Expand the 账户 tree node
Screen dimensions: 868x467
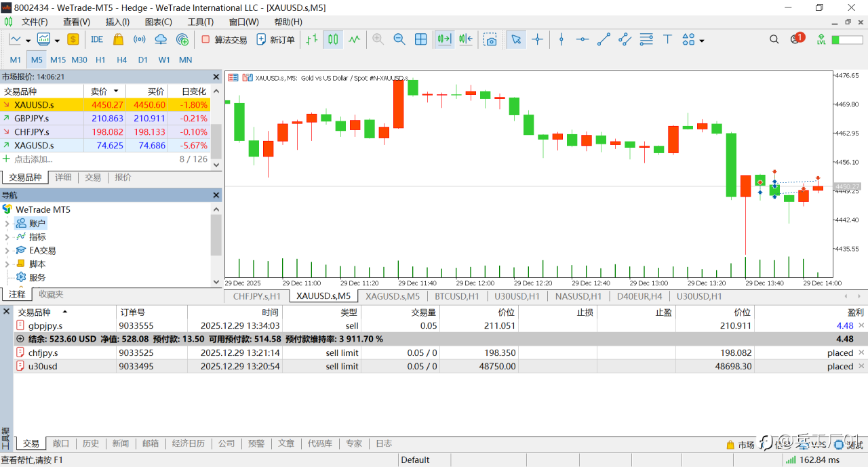(x=7, y=224)
